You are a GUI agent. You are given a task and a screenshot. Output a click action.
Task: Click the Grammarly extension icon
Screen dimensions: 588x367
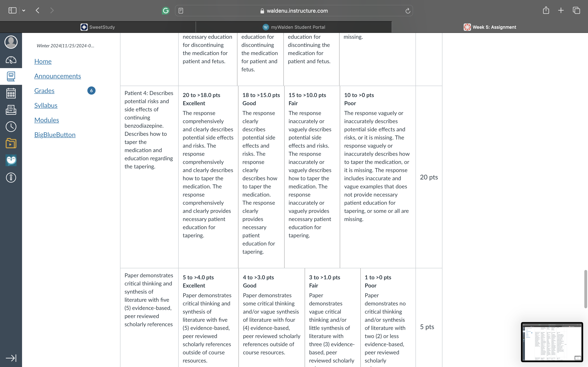pos(165,10)
